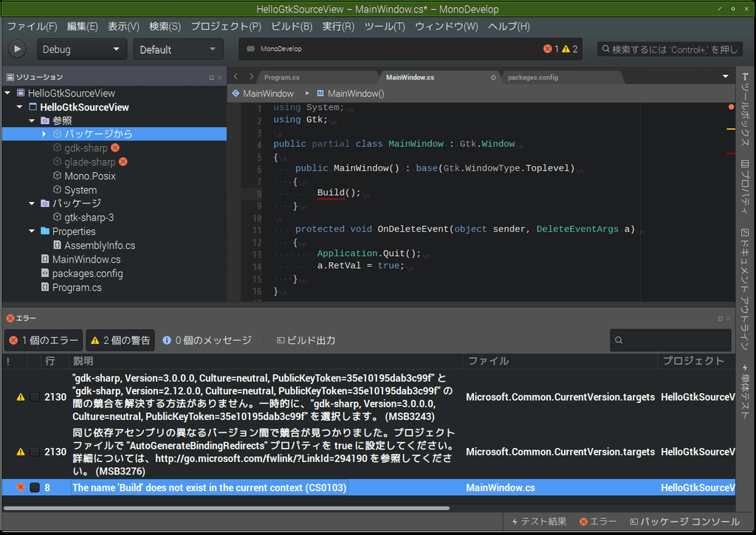This screenshot has height=535, width=756.
Task: Collapse the 参照 references folder
Action: click(x=32, y=120)
